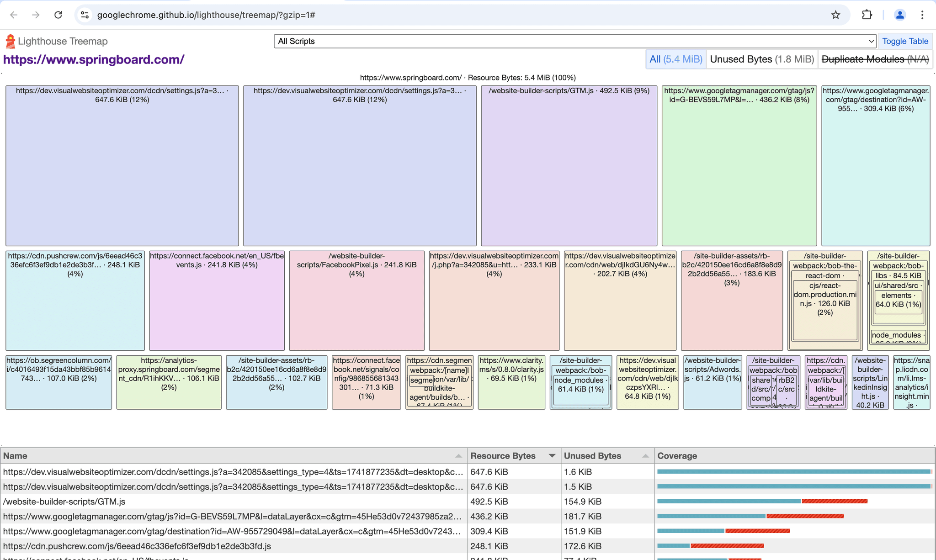Bookmark this page with the star icon
The width and height of the screenshot is (936, 560).
(835, 15)
